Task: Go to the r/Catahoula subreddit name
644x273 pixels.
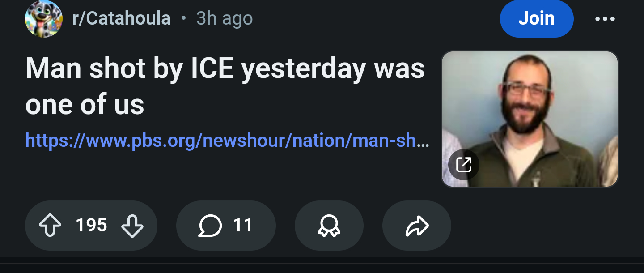Action: tap(121, 19)
